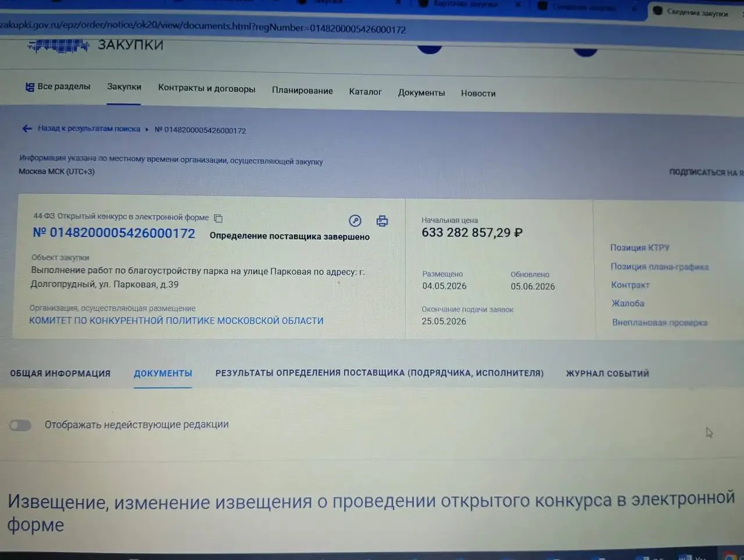Open Комитет по конкурентной политике link
This screenshot has height=560, width=744.
coord(176,321)
